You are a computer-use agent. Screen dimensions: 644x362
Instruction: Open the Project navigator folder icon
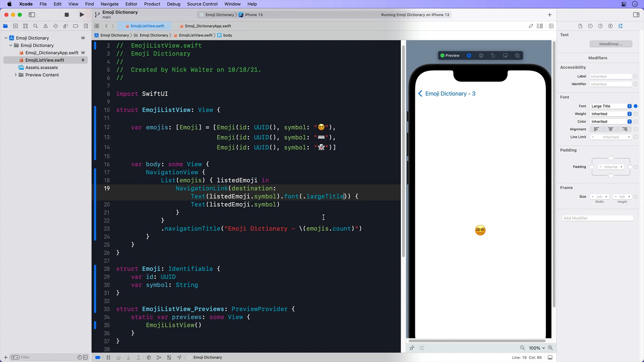pos(5,26)
